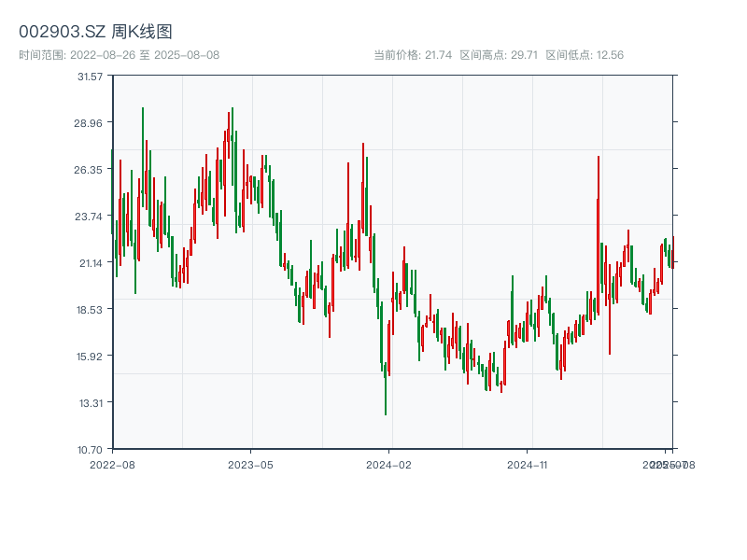The image size is (747, 560).
Task: Click the y-axis label 31.57
Action: pos(90,77)
